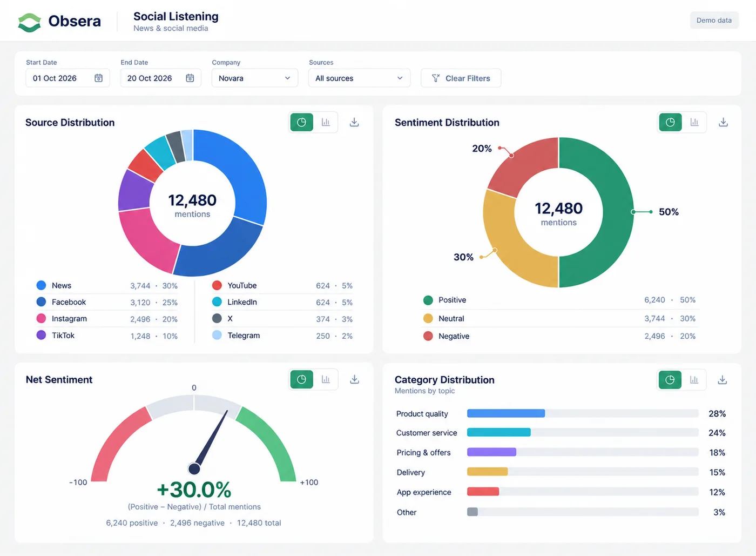Click the Customer service progress bar
The width and height of the screenshot is (756, 556).
coord(583,432)
